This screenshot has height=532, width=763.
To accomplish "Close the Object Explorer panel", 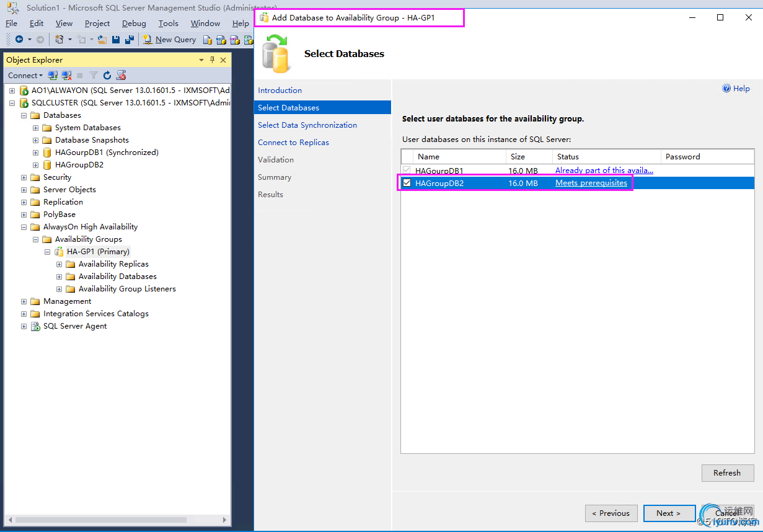I will tap(223, 60).
